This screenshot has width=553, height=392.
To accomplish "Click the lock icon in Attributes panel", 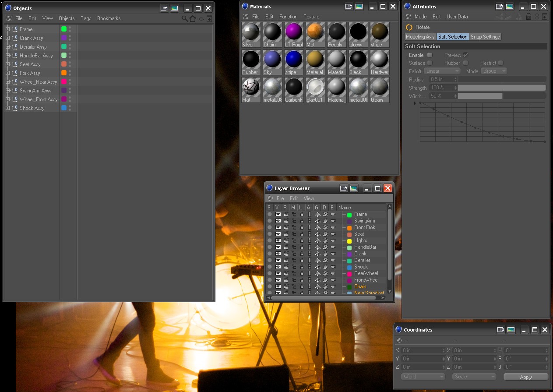I will pos(528,17).
